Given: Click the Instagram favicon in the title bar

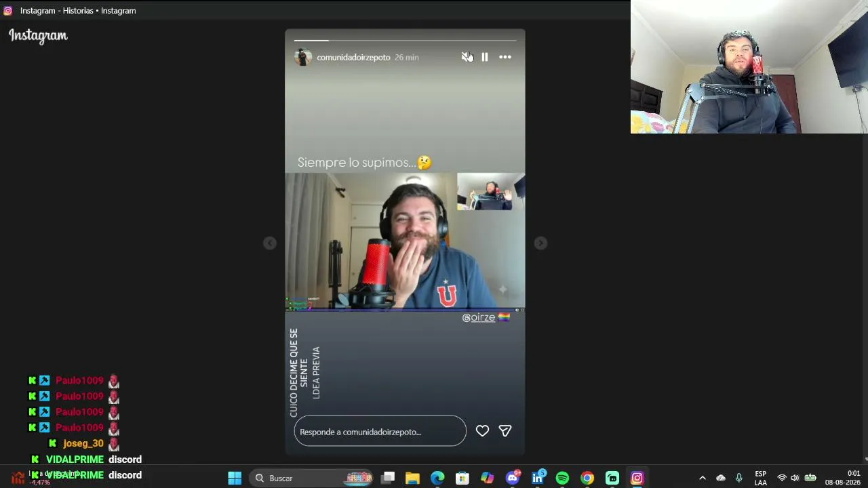Looking at the screenshot, I should (8, 11).
